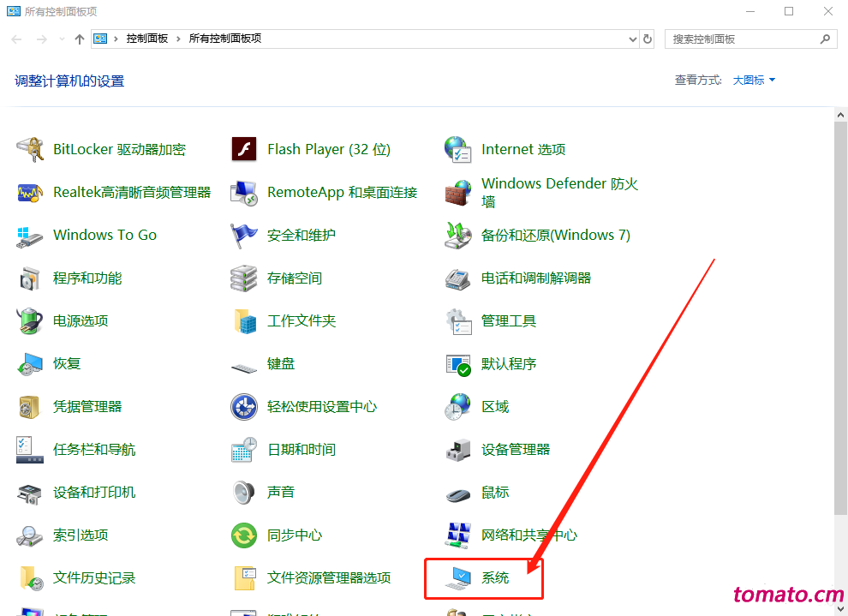Image resolution: width=848 pixels, height=616 pixels.
Task: Click the Flash Player (32 位) icon
Action: [244, 149]
